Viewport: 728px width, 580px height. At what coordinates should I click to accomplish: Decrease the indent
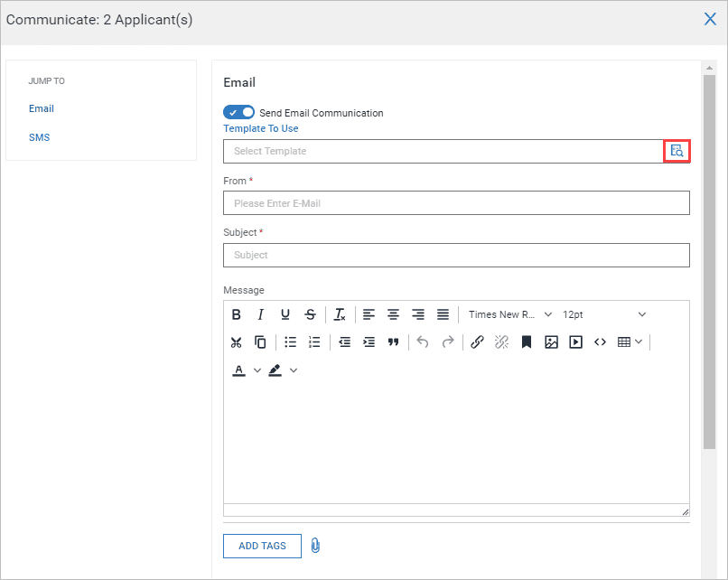pyautogui.click(x=344, y=342)
